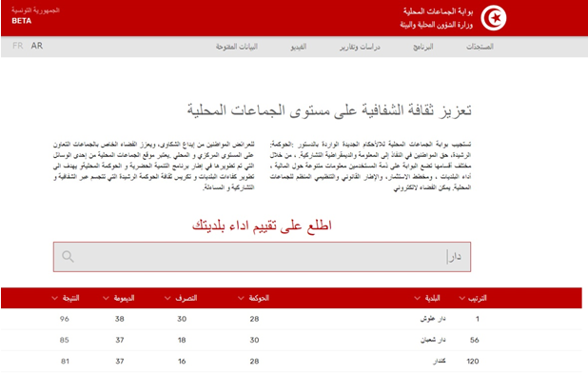The image size is (588, 373).
Task: Sort by الترتيب column chevron
Action: click(462, 298)
